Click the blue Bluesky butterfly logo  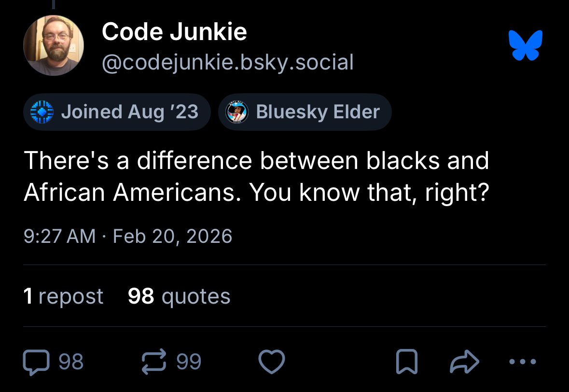pyautogui.click(x=526, y=45)
